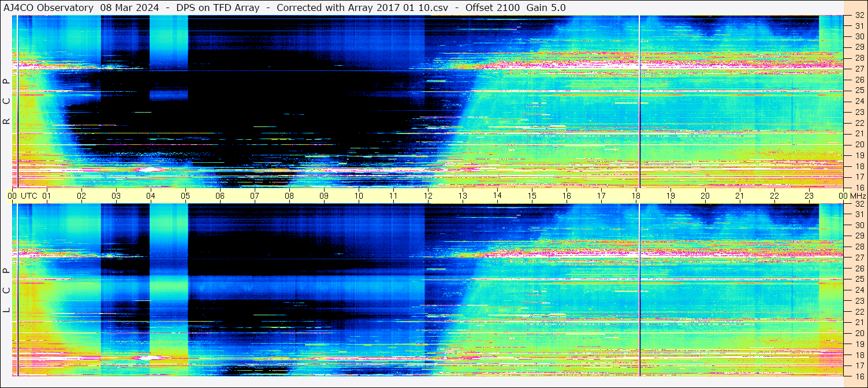This screenshot has height=388, width=868.
Task: Click the 01 hour label on the UTC axis
Action: [x=47, y=196]
